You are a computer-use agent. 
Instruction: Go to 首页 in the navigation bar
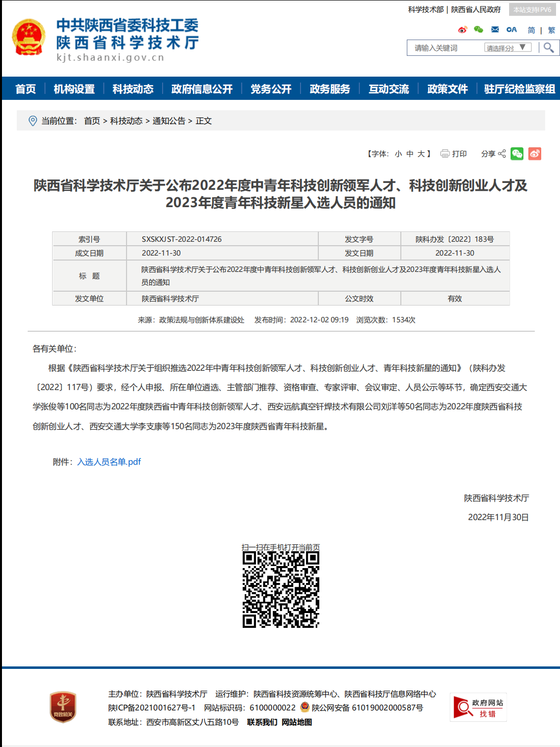[26, 89]
